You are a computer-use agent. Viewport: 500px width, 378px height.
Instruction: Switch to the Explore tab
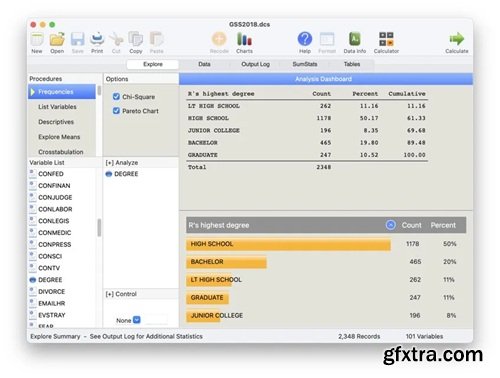pos(153,64)
